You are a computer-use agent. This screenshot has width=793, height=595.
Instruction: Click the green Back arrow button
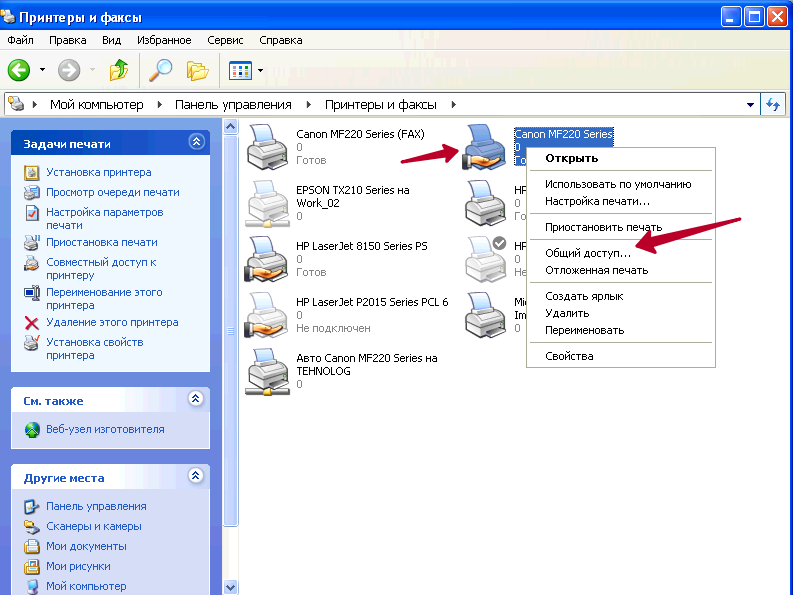click(x=19, y=70)
